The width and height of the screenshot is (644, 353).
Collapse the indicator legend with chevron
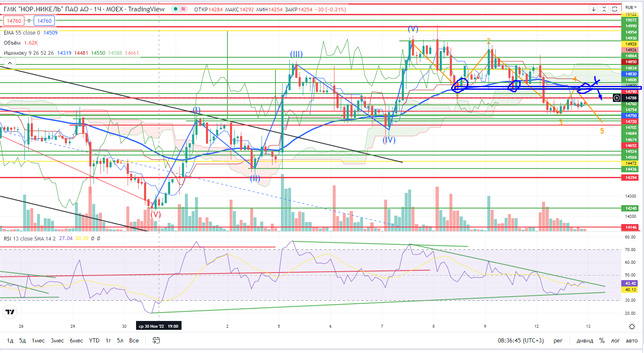10,63
